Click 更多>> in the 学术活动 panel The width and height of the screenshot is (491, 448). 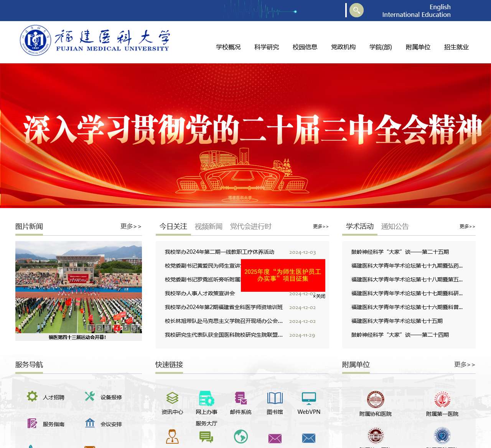click(x=467, y=226)
